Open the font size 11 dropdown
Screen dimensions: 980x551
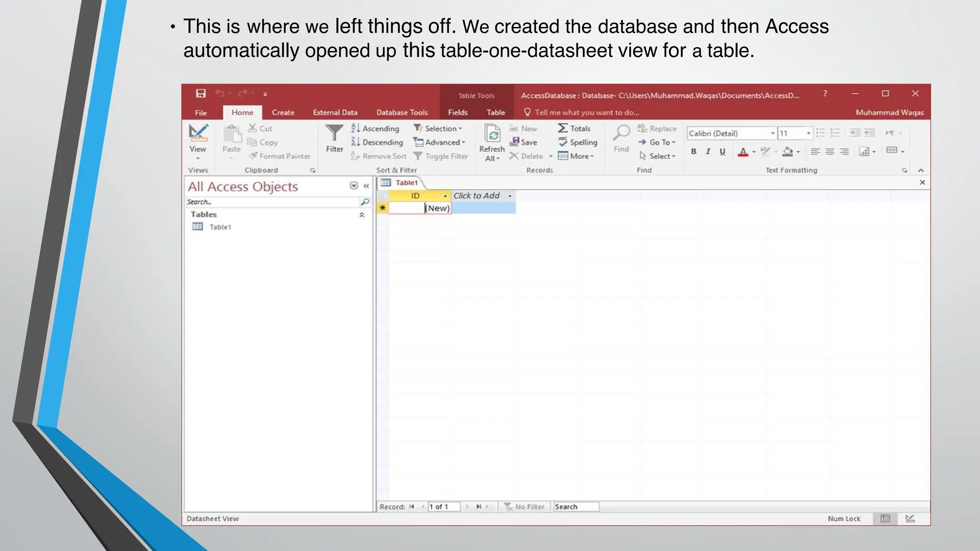pyautogui.click(x=808, y=133)
